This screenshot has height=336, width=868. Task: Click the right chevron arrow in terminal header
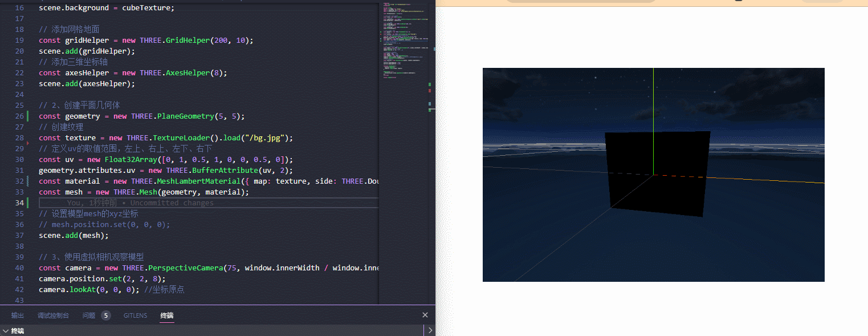(430, 330)
